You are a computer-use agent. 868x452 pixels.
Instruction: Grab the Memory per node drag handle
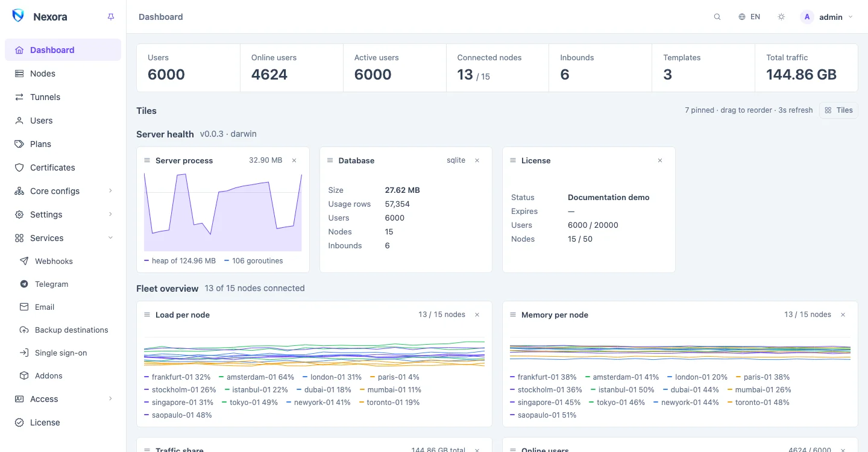coord(513,315)
